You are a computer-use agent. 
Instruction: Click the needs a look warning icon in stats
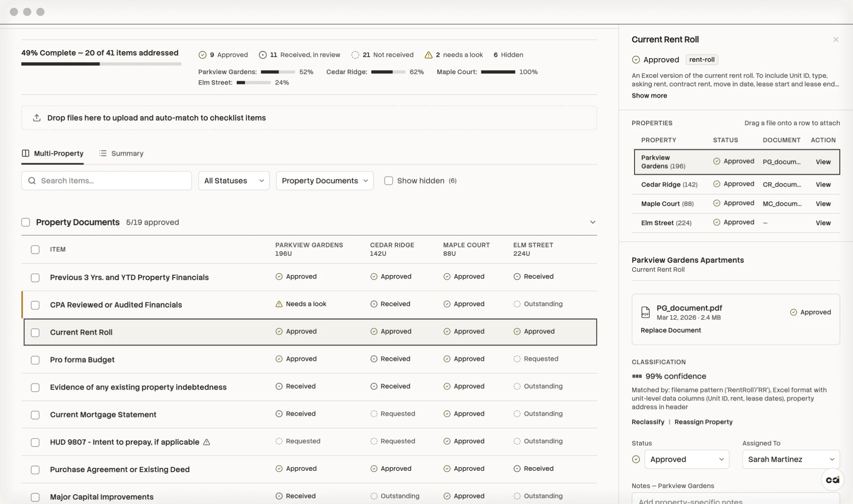point(429,55)
